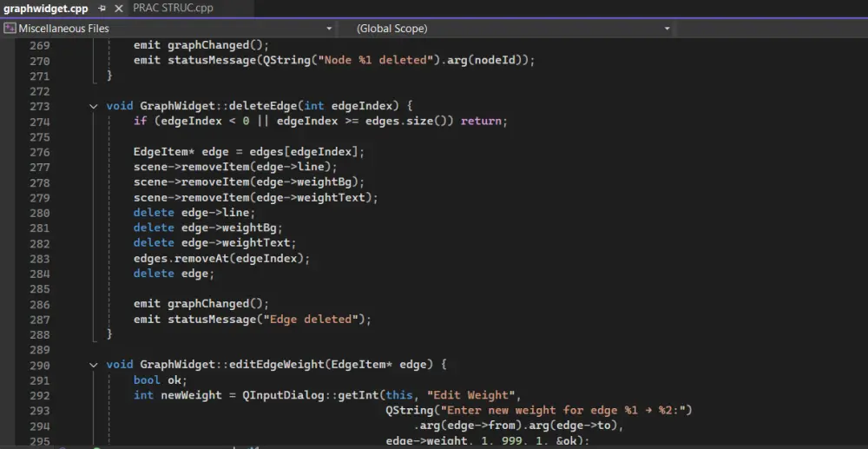Click 'scene->removeItem(edge->weightText);' statement
This screenshot has height=449, width=868.
tap(256, 198)
